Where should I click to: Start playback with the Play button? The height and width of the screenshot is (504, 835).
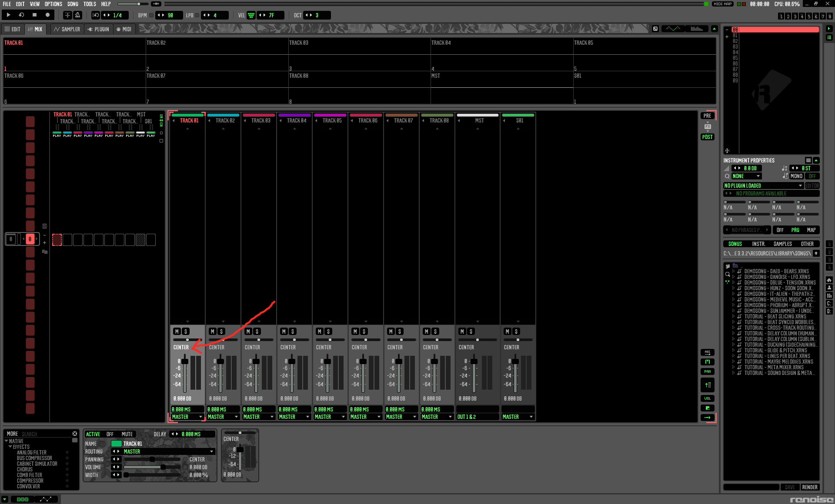point(8,15)
